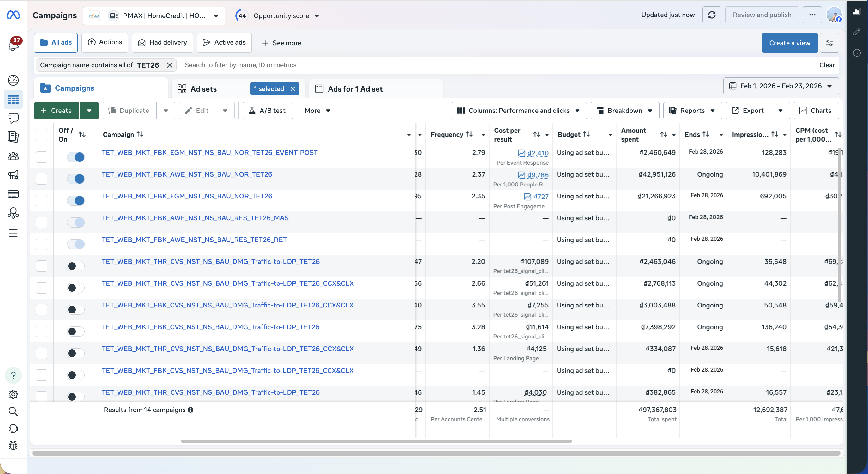Open the billing card icon in sidebar

point(13,194)
